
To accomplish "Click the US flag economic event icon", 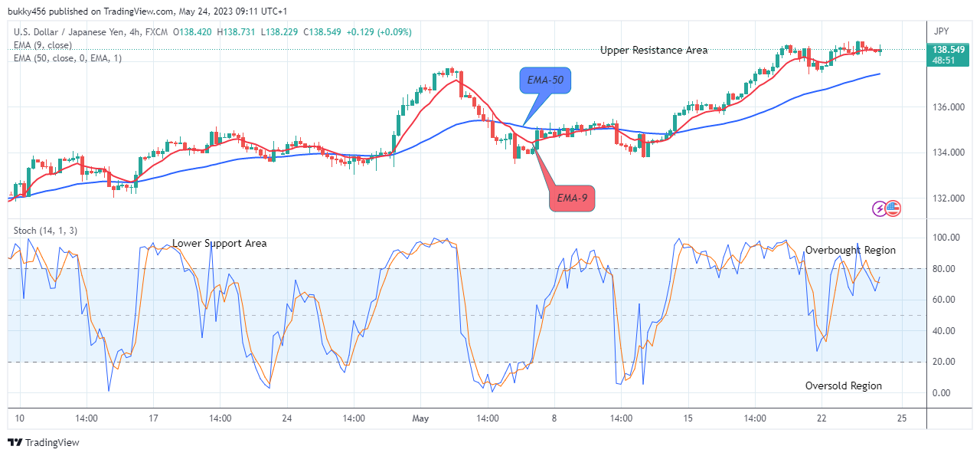I will click(x=893, y=208).
